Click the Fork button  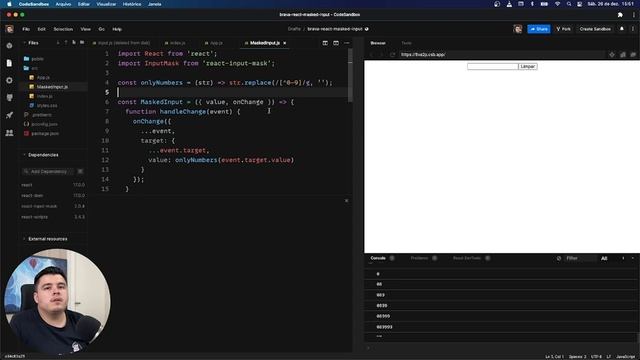(x=563, y=29)
